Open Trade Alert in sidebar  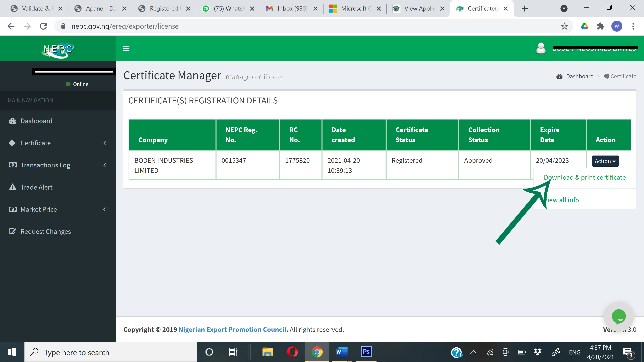58,187
